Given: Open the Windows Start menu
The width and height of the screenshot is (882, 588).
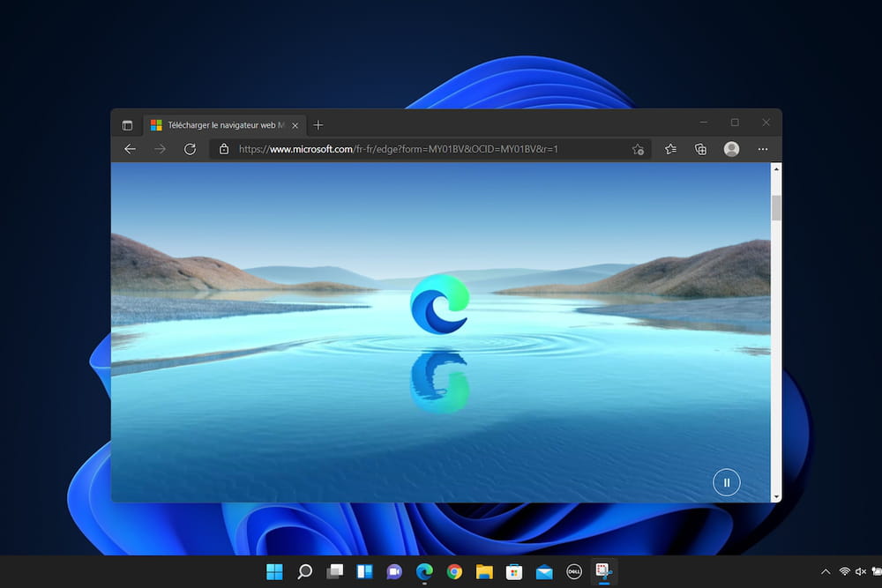Looking at the screenshot, I should tap(274, 572).
